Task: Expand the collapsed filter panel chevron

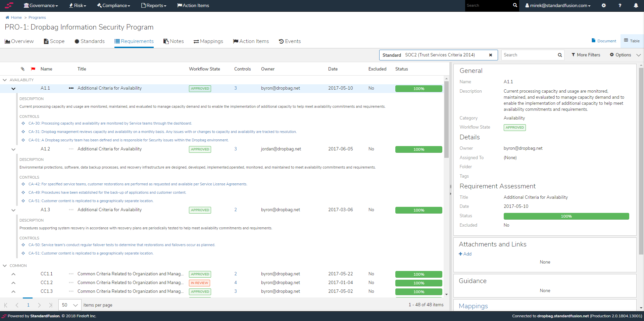Action: pos(638,55)
